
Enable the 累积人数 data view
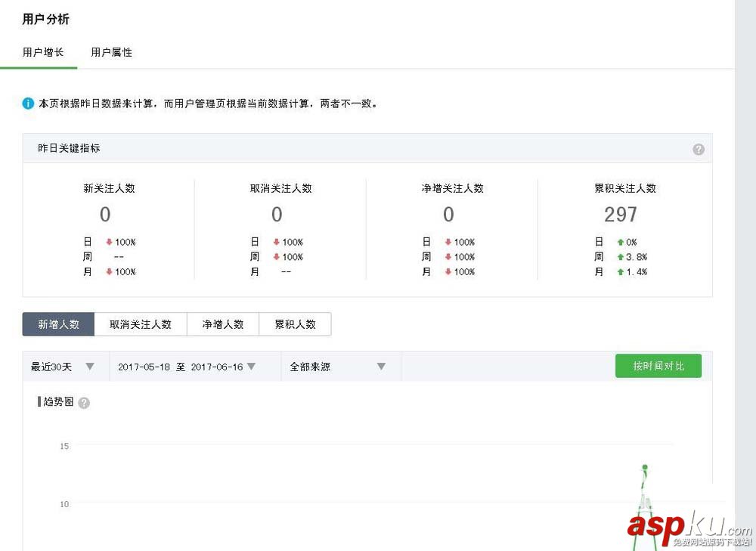click(x=295, y=324)
